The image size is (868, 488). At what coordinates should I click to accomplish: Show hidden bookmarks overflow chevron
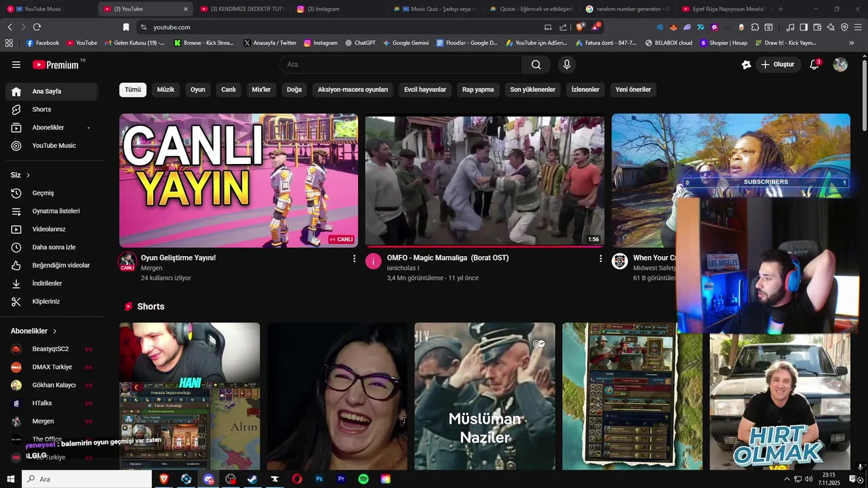tap(852, 43)
